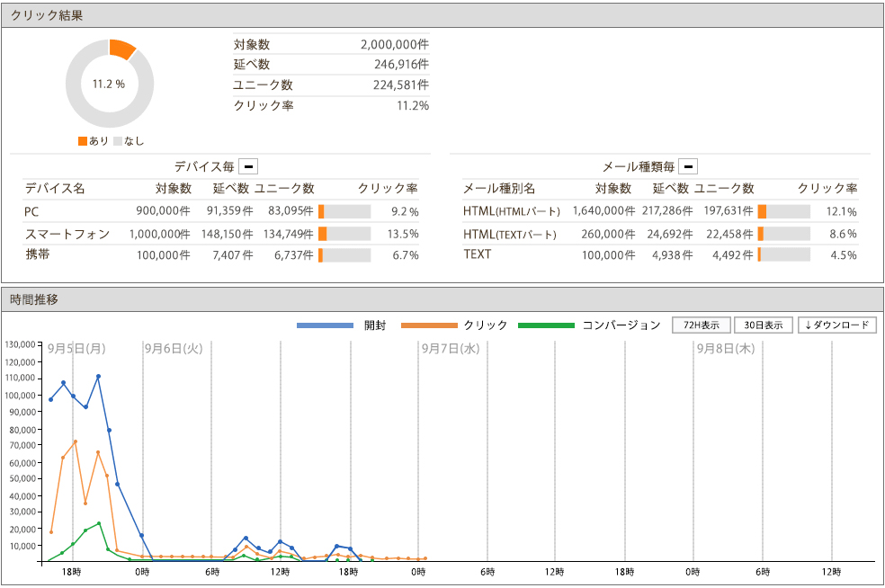Screen dimensions: 885x588
Task: Click TEXT row click rate bar
Action: tap(784, 255)
